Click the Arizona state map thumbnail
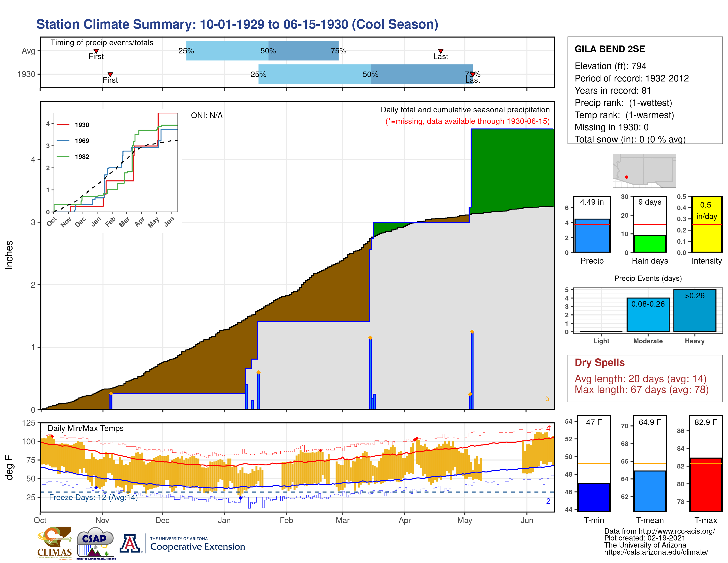 pos(644,170)
